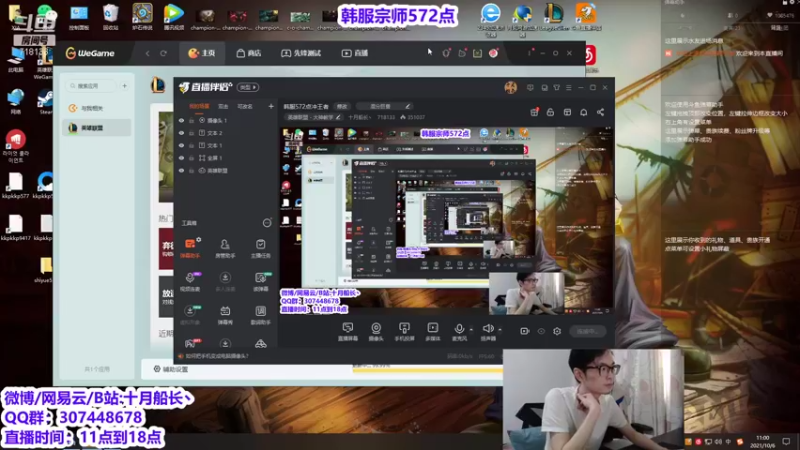Hide the 英雄联盟 source layer

coord(181,170)
